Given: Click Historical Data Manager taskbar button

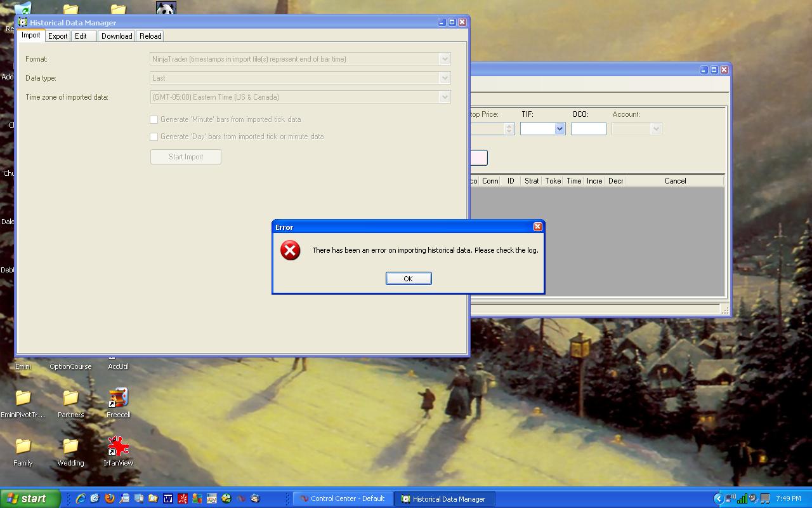Looking at the screenshot, I should click(x=443, y=498).
